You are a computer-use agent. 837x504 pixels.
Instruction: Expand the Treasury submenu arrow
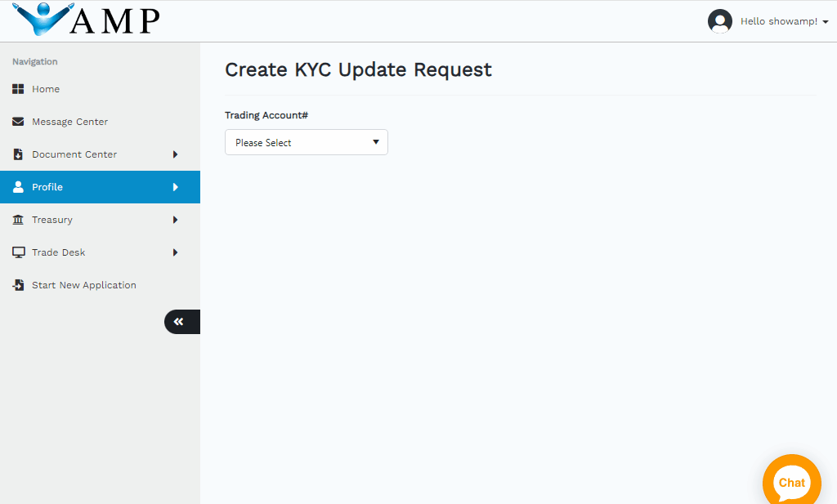pyautogui.click(x=175, y=220)
